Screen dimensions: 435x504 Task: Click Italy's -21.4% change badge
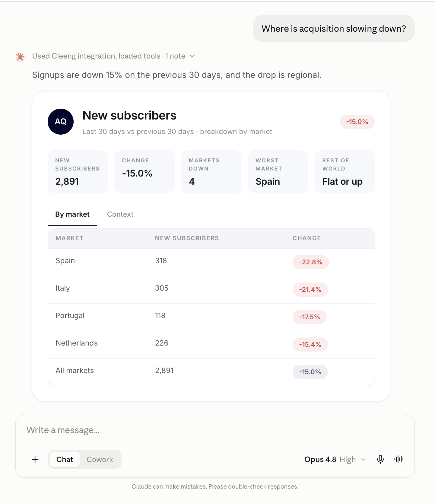point(310,289)
